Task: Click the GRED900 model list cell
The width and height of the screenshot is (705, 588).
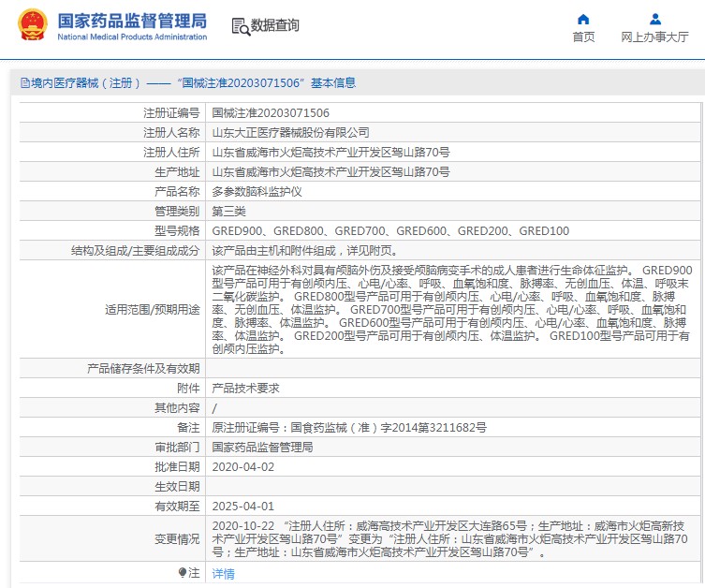Action: tap(390, 231)
